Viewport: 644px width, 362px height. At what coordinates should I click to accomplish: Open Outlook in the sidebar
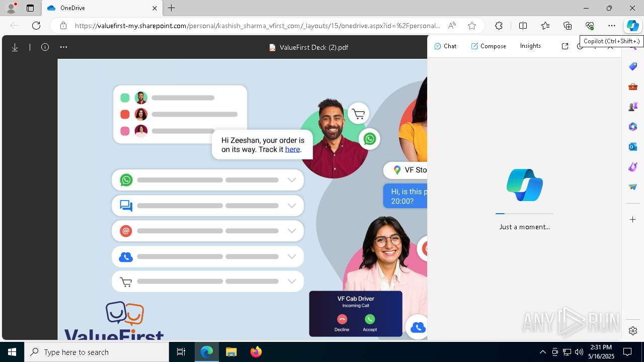point(633,147)
